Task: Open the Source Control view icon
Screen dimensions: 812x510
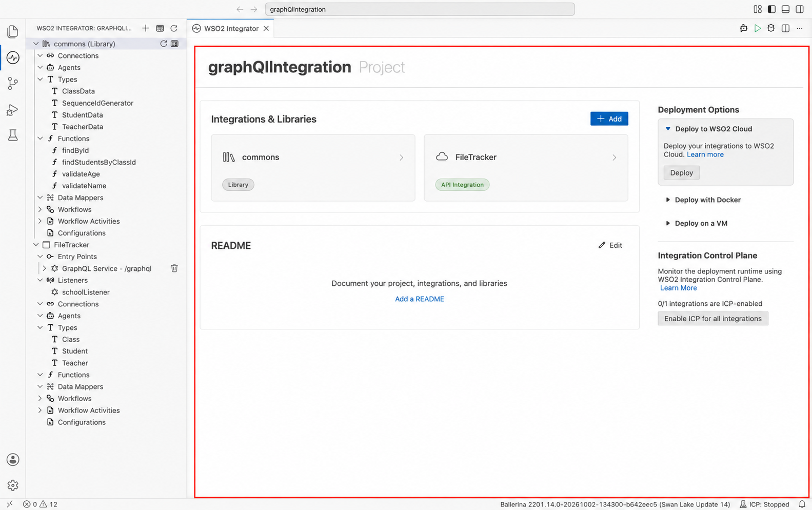Action: pyautogui.click(x=13, y=83)
